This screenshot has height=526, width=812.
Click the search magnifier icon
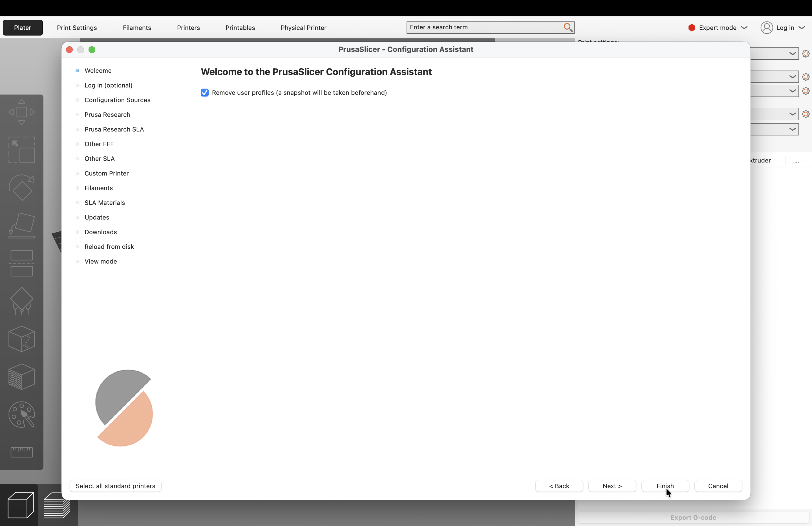568,27
